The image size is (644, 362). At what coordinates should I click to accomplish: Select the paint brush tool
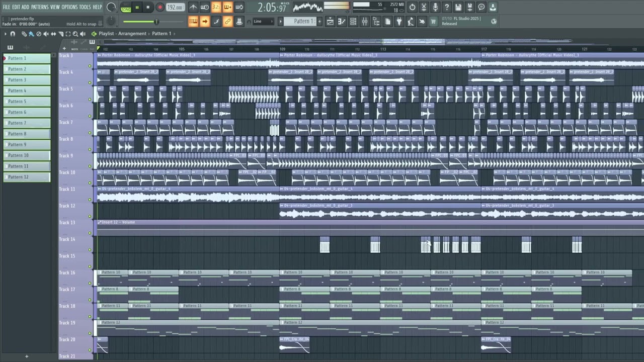[31, 34]
